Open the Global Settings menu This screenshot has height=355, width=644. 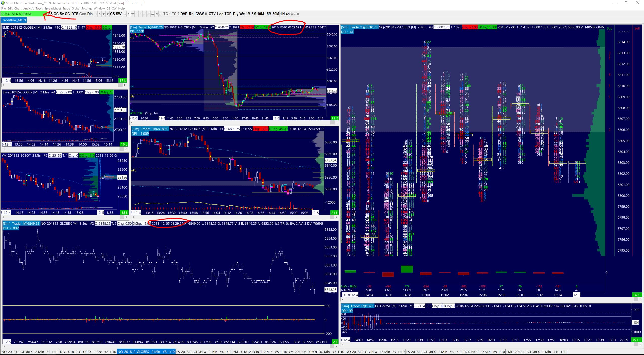(82, 8)
